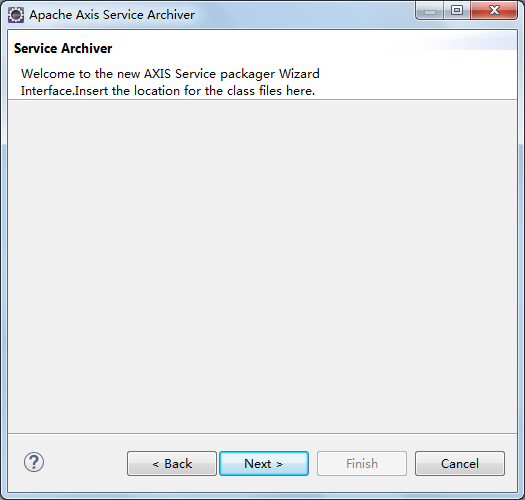Click the word 'Wizard' in welcome message
This screenshot has height=500, width=525.
click(299, 74)
